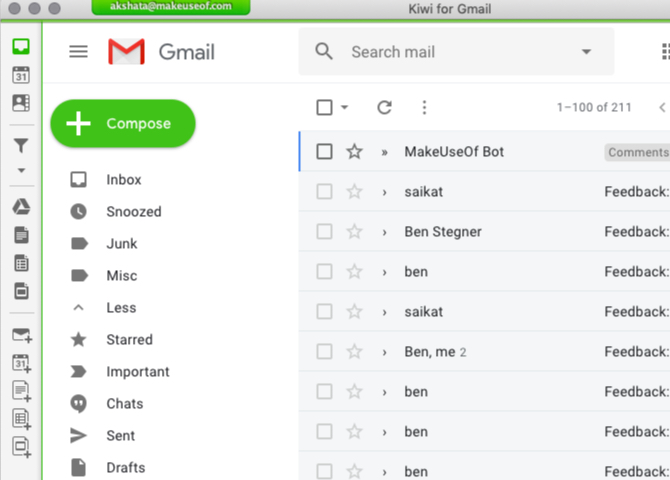Click the Gmail main menu hamburger icon
The width and height of the screenshot is (670, 480).
pos(78,52)
